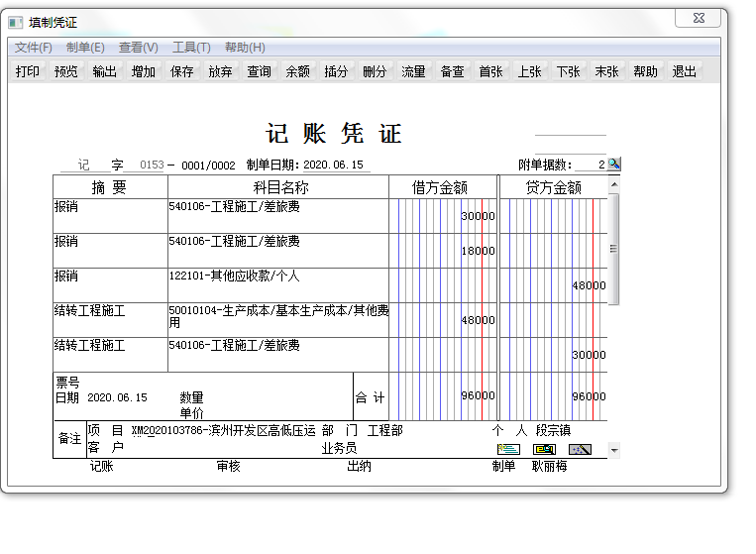The width and height of the screenshot is (756, 554).
Task: Click the 放弃 toolbar button
Action: click(x=220, y=71)
